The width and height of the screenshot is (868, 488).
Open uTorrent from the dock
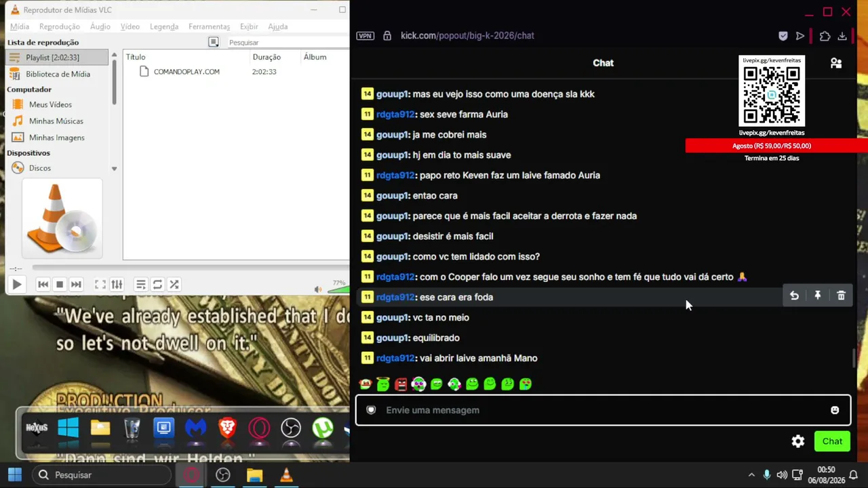[323, 428]
